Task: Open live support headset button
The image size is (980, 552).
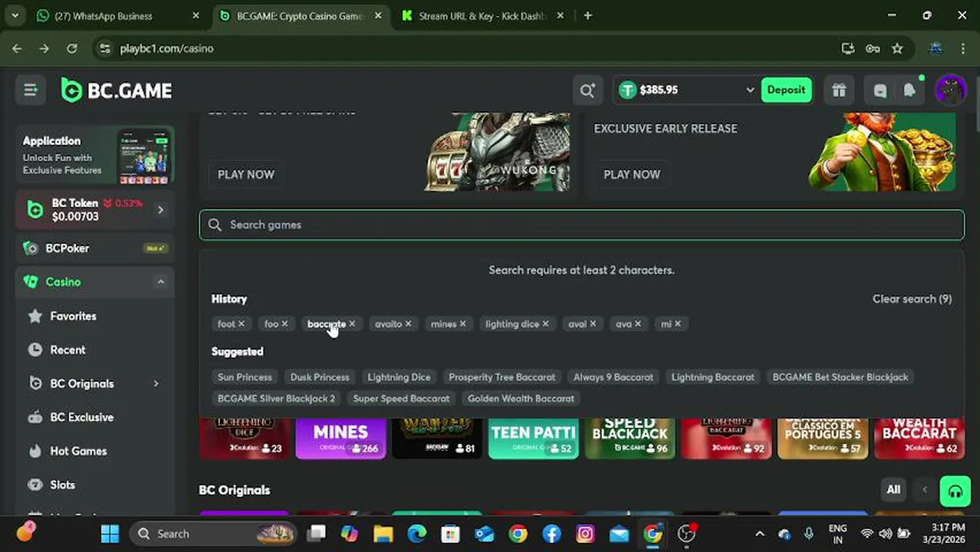Action: coord(955,492)
